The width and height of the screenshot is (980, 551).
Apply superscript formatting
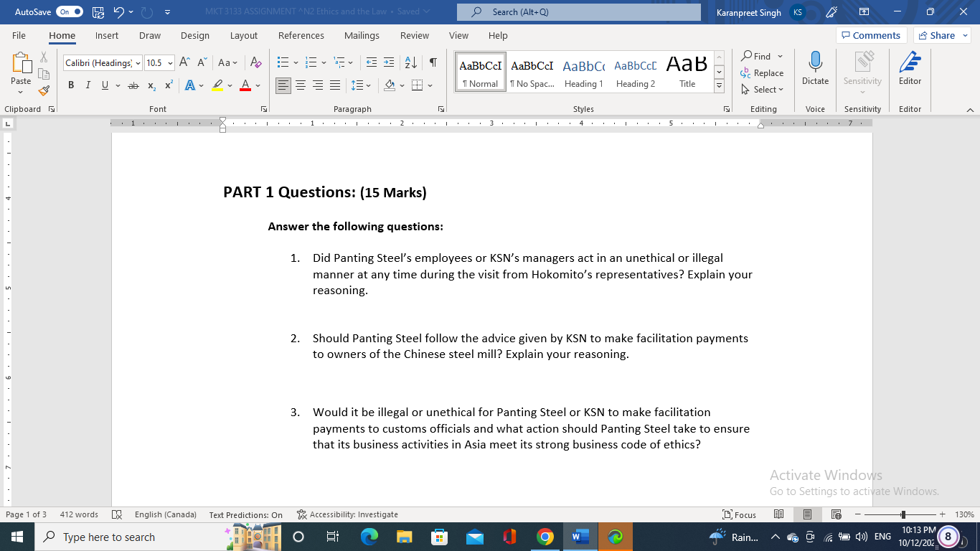tap(169, 85)
